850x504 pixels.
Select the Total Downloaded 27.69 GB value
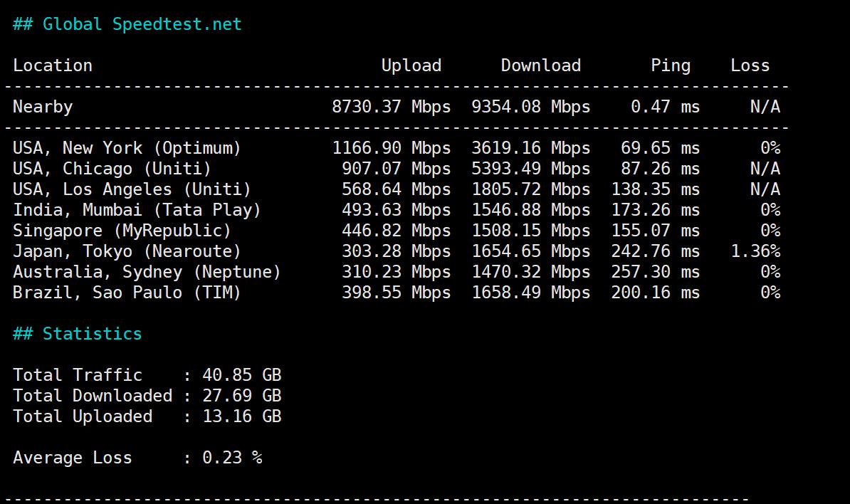[241, 396]
